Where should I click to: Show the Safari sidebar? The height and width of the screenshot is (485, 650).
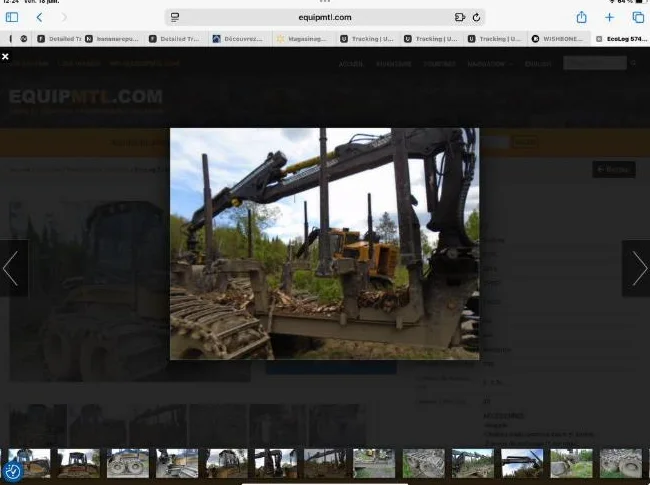[12, 17]
